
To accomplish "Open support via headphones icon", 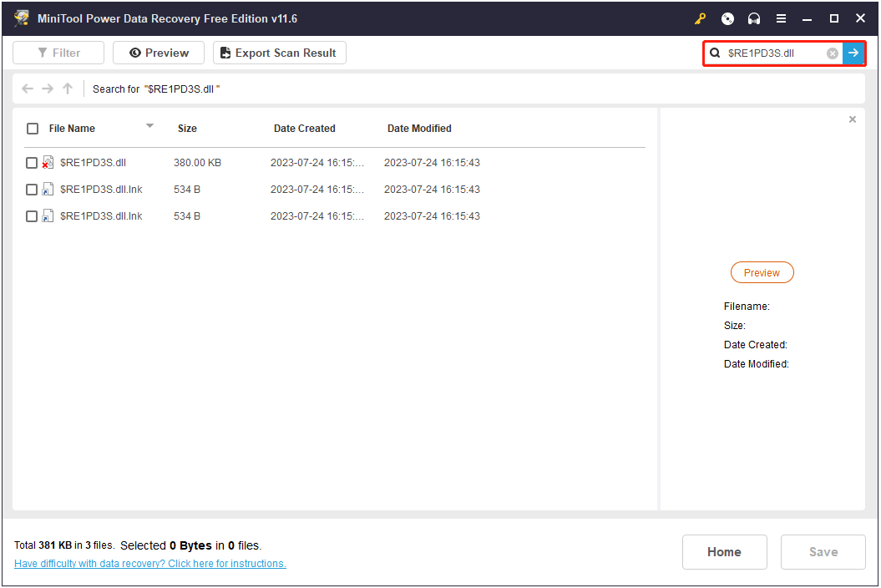I will click(754, 18).
